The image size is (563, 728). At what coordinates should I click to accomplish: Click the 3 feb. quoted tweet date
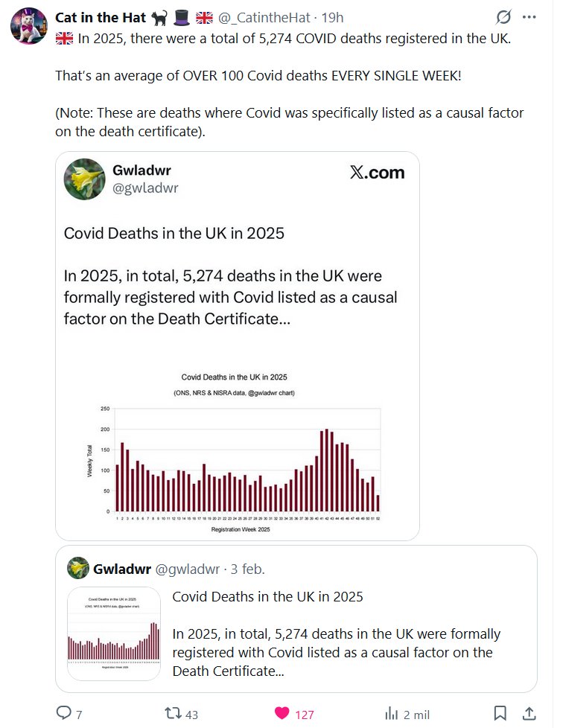tap(247, 569)
